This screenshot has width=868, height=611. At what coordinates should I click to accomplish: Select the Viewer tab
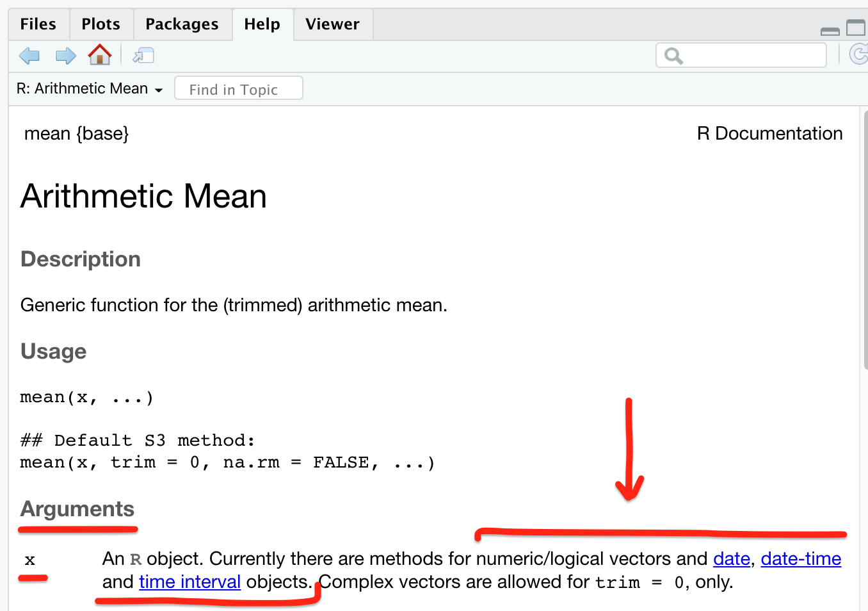click(333, 24)
